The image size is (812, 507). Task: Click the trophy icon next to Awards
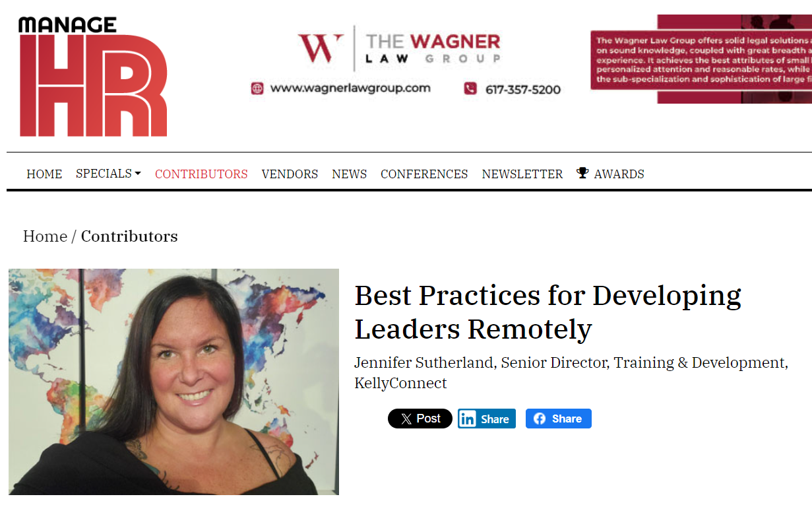click(x=582, y=173)
